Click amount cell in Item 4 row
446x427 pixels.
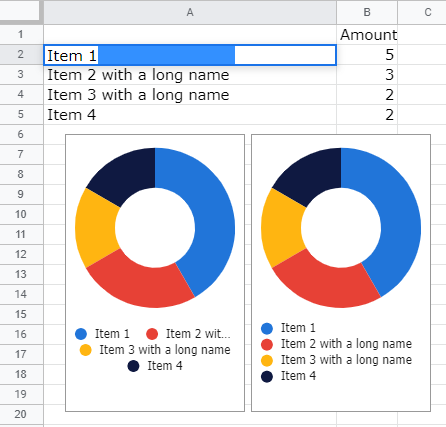[367, 115]
